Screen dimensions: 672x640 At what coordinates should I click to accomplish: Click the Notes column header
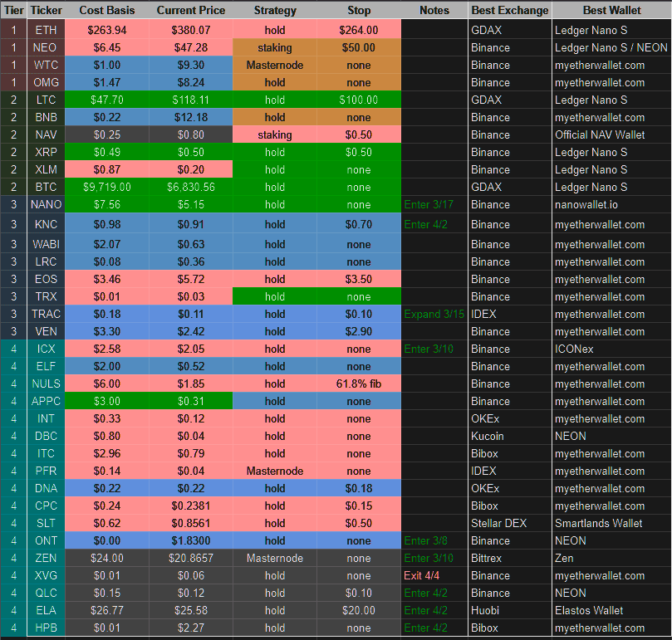[434, 10]
